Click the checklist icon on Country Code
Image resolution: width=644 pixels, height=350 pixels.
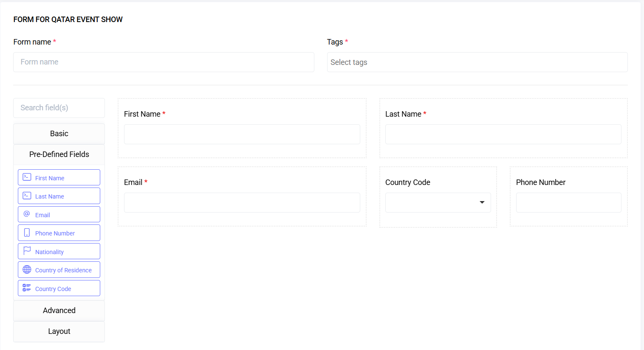click(28, 288)
